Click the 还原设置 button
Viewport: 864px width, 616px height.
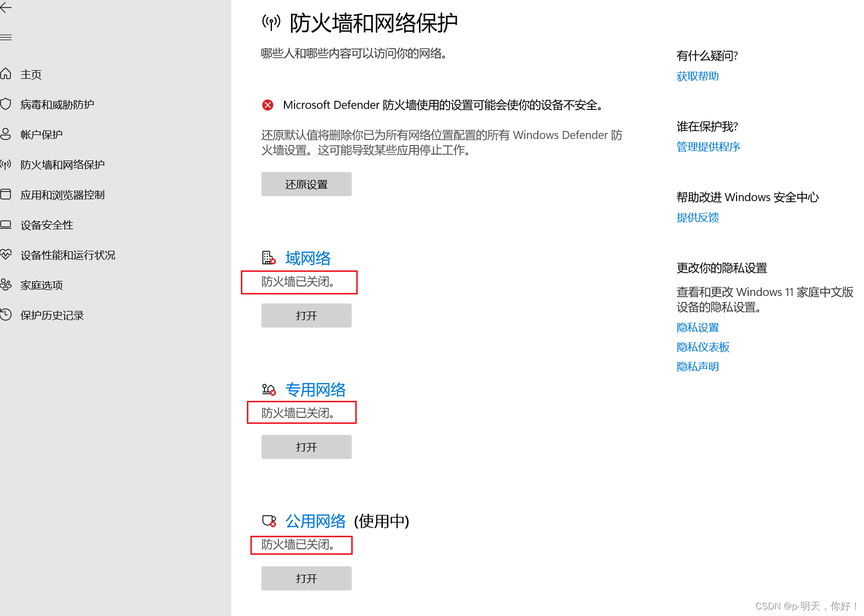click(x=307, y=184)
